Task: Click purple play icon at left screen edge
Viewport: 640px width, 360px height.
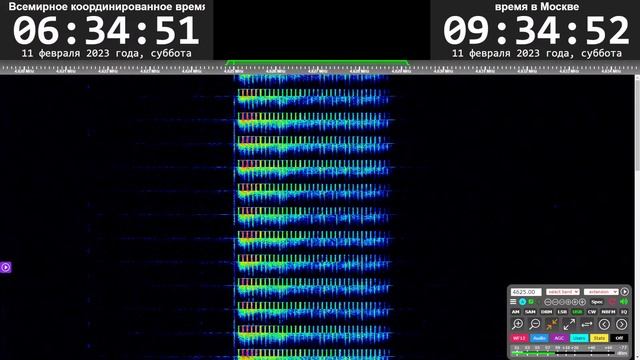Action: point(5,267)
